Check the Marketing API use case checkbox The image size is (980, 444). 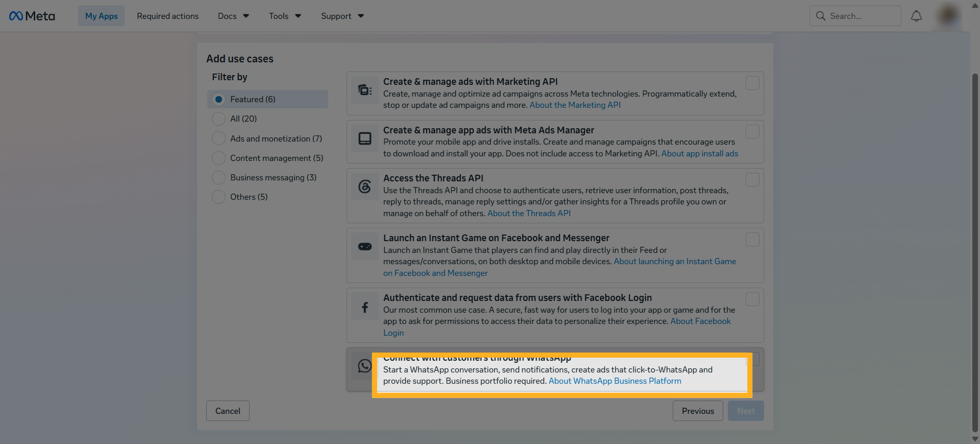pyautogui.click(x=752, y=83)
